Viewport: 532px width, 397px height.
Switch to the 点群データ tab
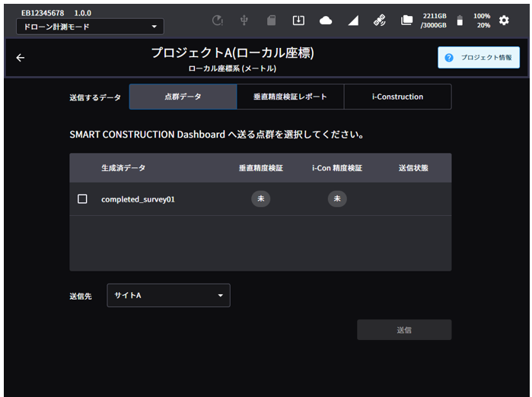click(x=183, y=97)
